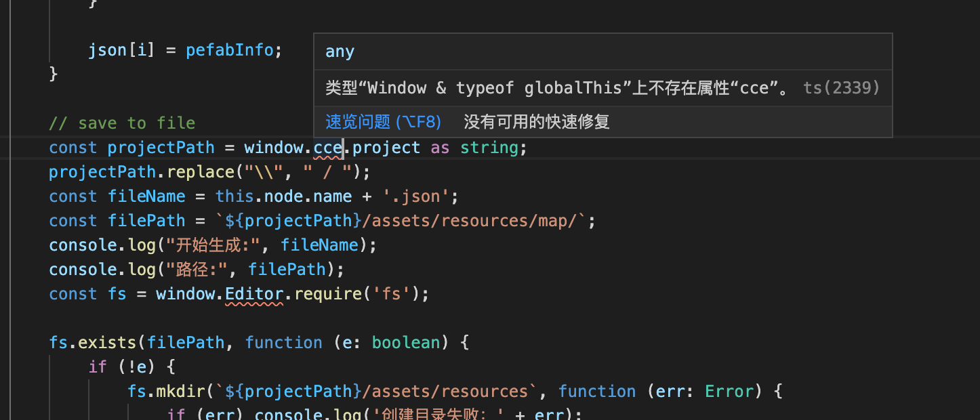Click the "boolean" type annotation

click(406, 343)
